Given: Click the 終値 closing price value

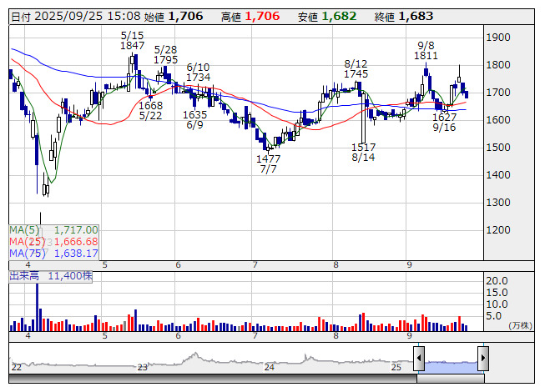Looking at the screenshot, I should coord(415,16).
